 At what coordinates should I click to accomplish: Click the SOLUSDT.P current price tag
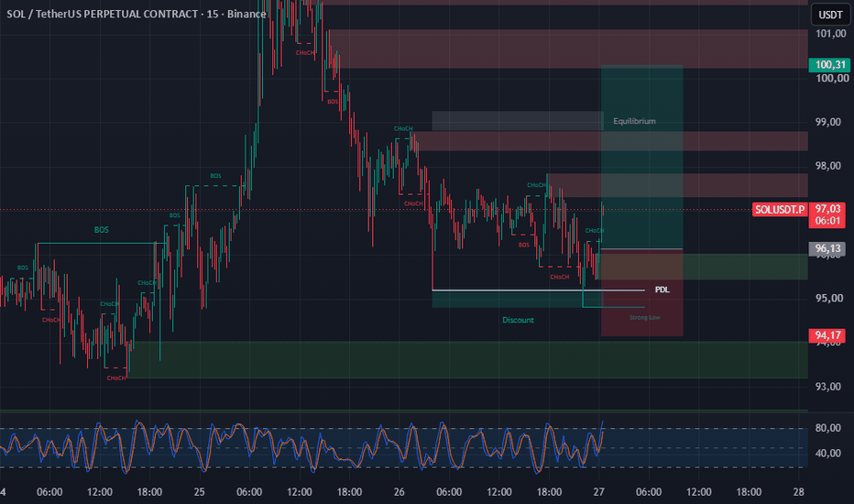coord(780,210)
